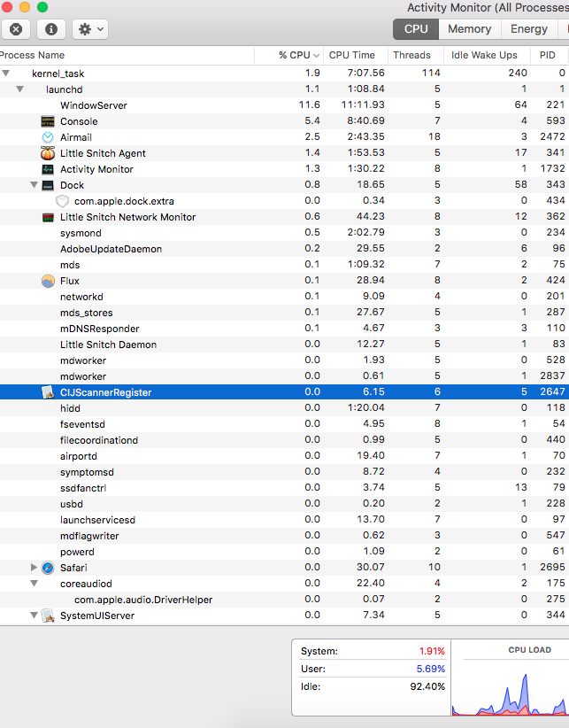Select the hidd process row
This screenshot has height=728, width=569.
coord(284,408)
